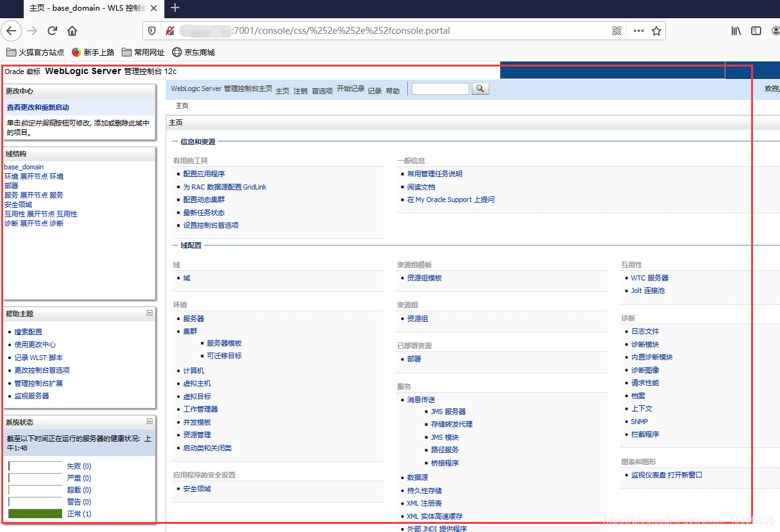Open 首选项 in console toolbar

coord(323,91)
